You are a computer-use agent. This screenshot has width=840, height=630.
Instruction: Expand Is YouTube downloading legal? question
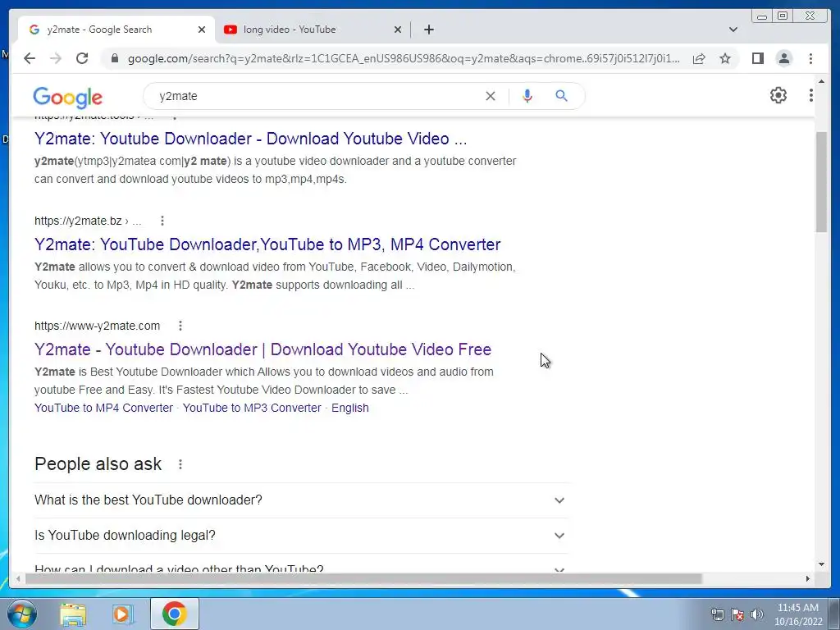tap(301, 535)
